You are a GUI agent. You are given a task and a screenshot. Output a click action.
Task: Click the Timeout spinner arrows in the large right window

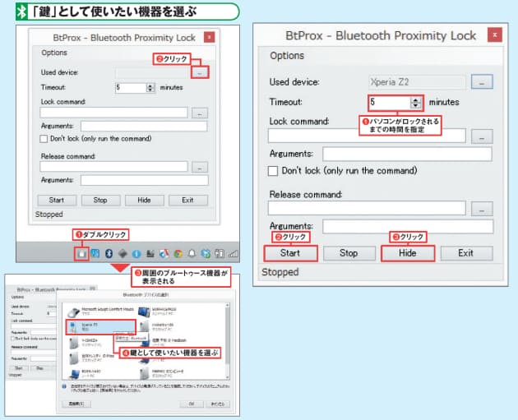416,103
